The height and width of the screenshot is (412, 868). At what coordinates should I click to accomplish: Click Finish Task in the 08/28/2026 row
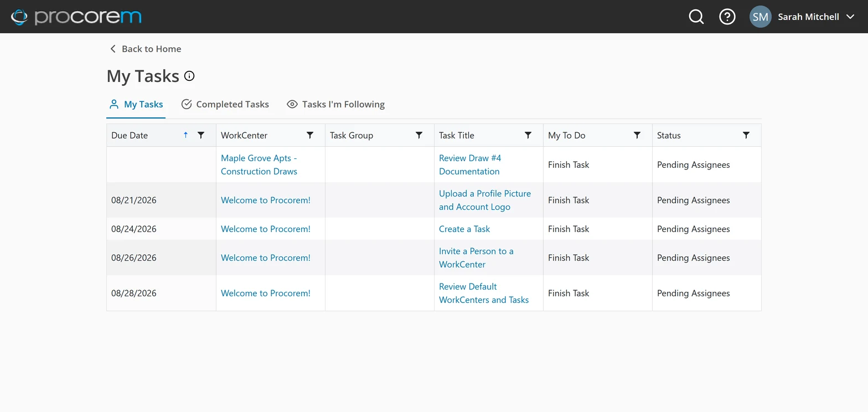coord(569,293)
